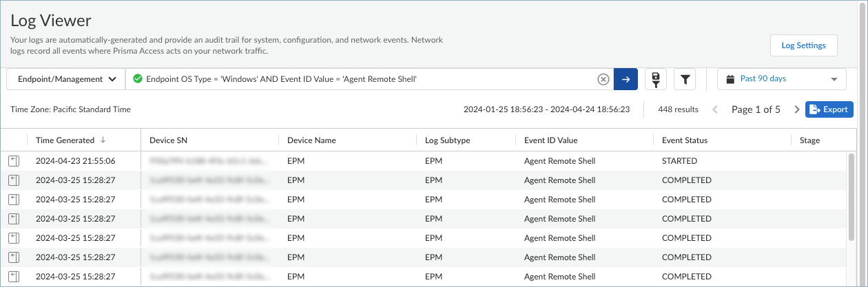Open Log Settings

pyautogui.click(x=803, y=45)
